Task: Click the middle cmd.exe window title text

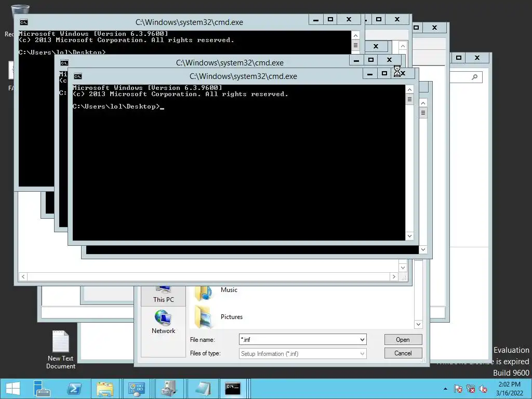Action: [230, 63]
